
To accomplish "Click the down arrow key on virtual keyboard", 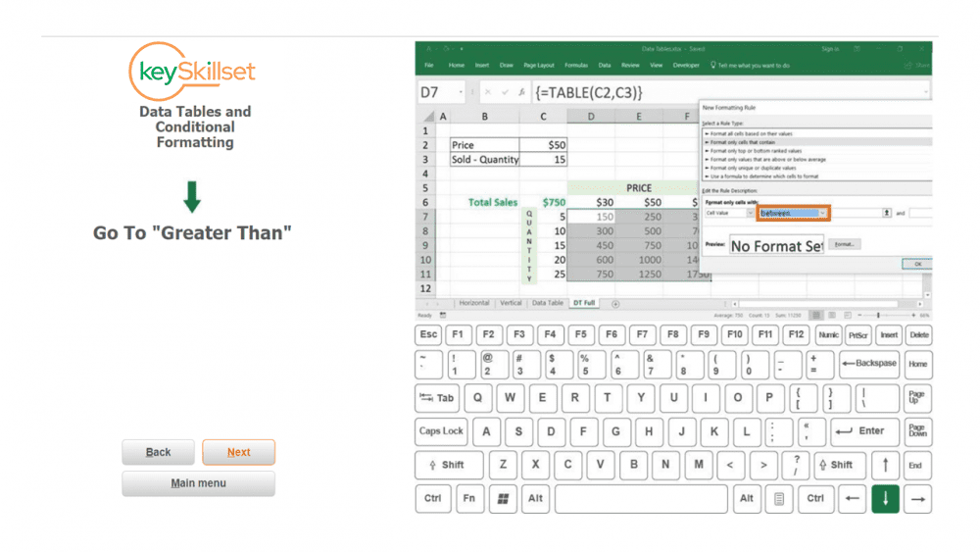I will point(886,499).
